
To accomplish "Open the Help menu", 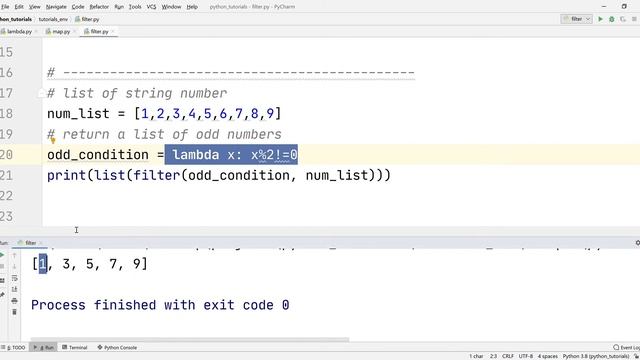I will (x=192, y=7).
